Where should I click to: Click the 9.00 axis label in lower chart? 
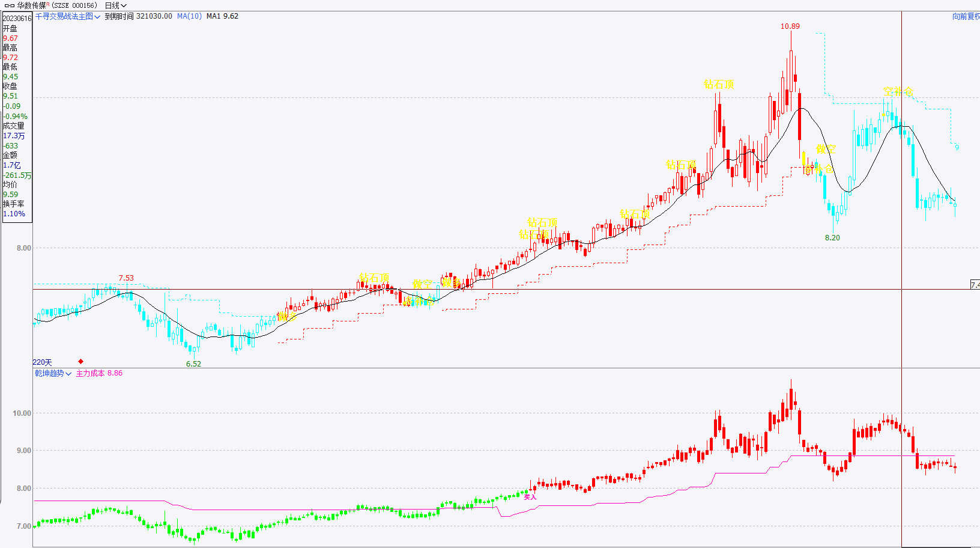tap(23, 450)
